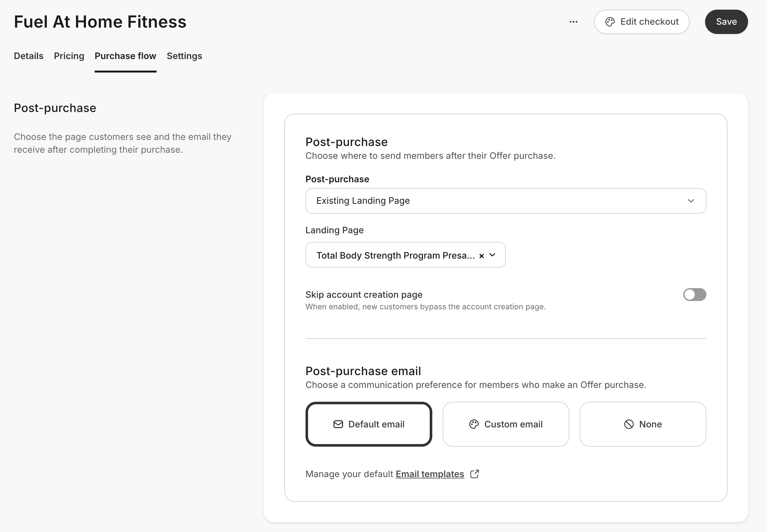Viewport: 767px width, 532px height.
Task: Click the Total Body Strength Program landing page field
Action: tap(405, 255)
